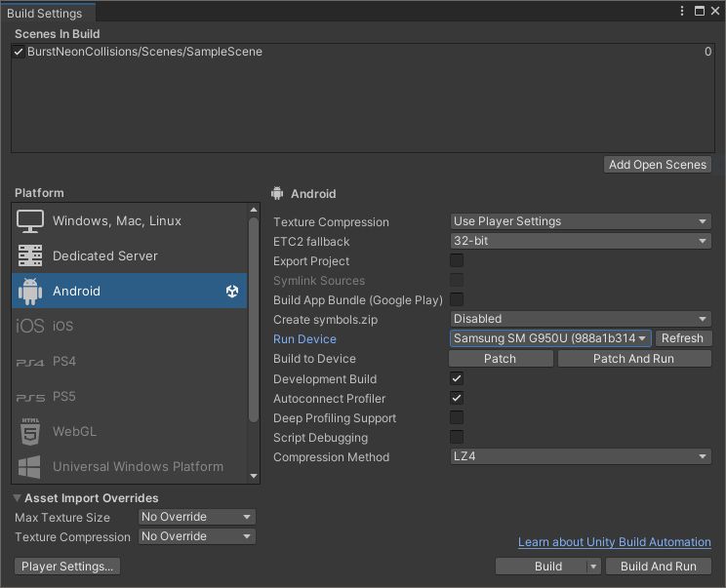Click the Refresh devices button
726x588 pixels.
click(682, 338)
